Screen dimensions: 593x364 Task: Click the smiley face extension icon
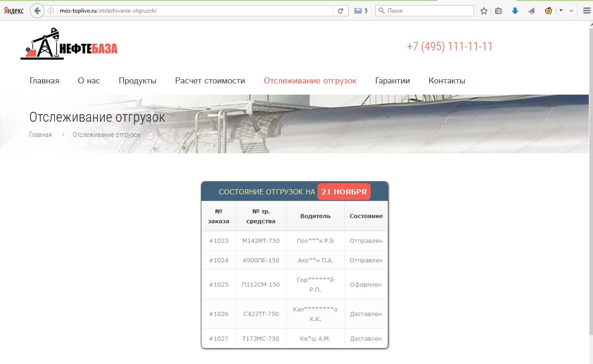click(x=549, y=11)
